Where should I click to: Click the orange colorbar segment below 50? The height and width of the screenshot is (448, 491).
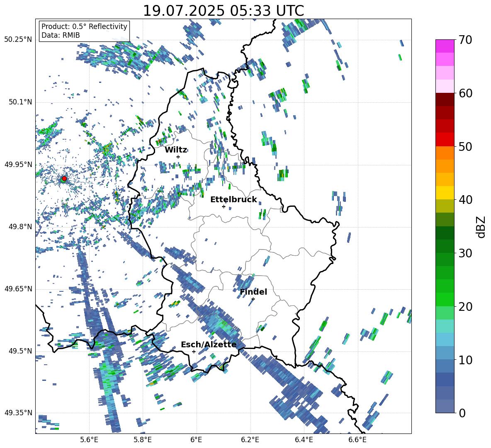445,153
